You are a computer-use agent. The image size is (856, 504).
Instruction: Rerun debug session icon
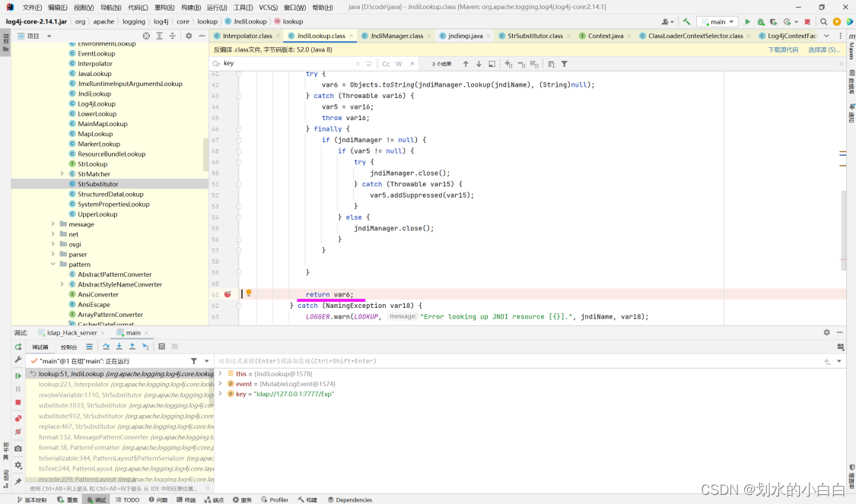click(x=18, y=347)
